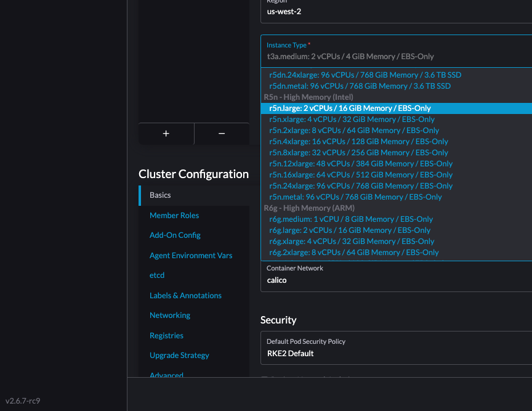Open the Agent Environment Vars section
532x411 pixels.
(x=191, y=255)
